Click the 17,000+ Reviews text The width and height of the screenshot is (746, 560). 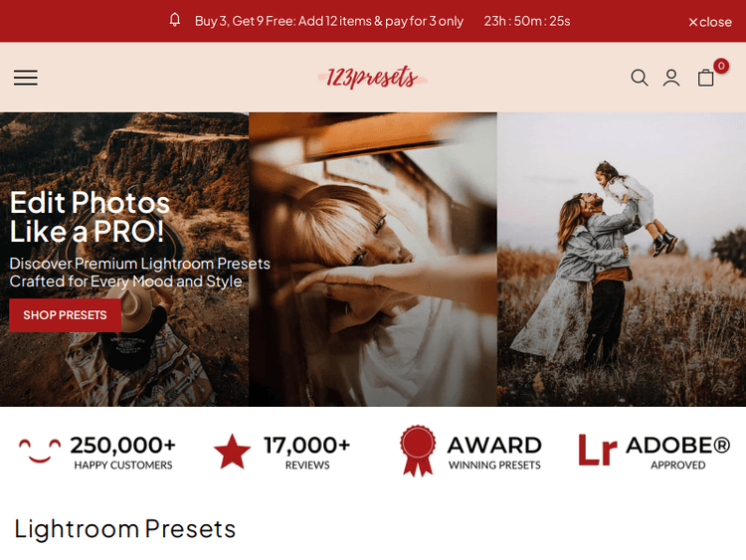[x=307, y=452]
